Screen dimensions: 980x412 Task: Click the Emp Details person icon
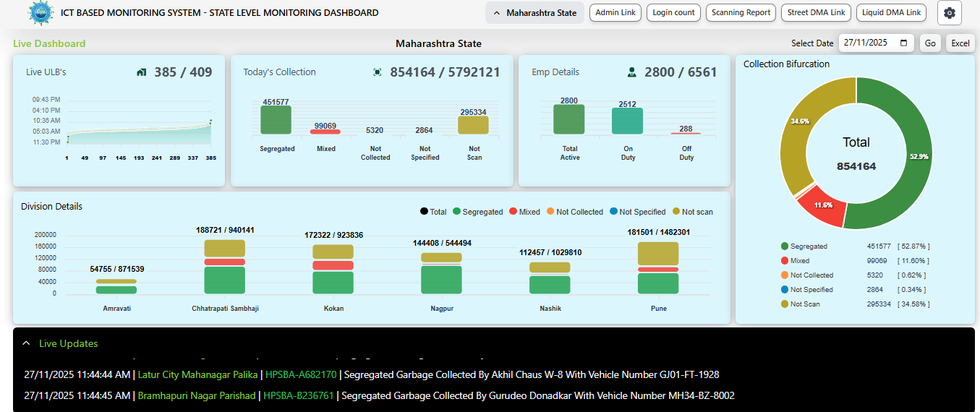click(x=631, y=72)
